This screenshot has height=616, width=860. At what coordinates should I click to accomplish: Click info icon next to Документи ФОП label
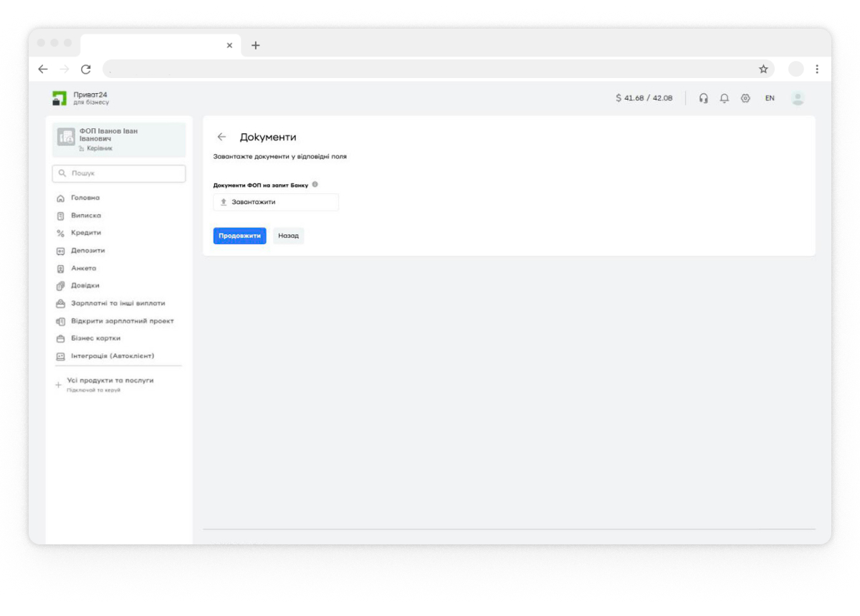click(x=315, y=185)
